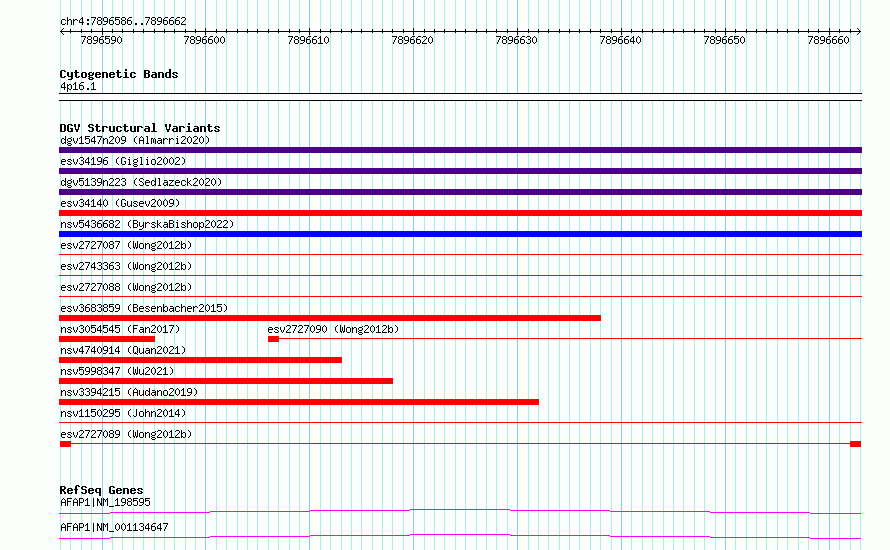This screenshot has height=550, width=890.
Task: Click the purple bar under esv34196
Action: tap(460, 171)
